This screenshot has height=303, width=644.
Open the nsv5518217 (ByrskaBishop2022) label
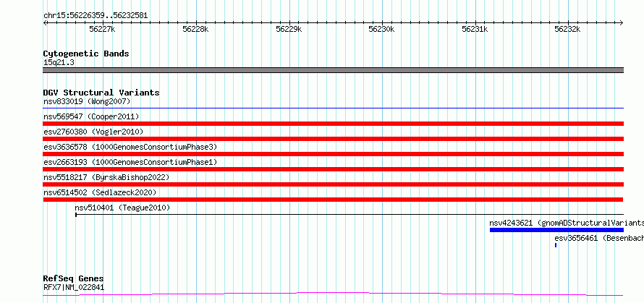[106, 177]
